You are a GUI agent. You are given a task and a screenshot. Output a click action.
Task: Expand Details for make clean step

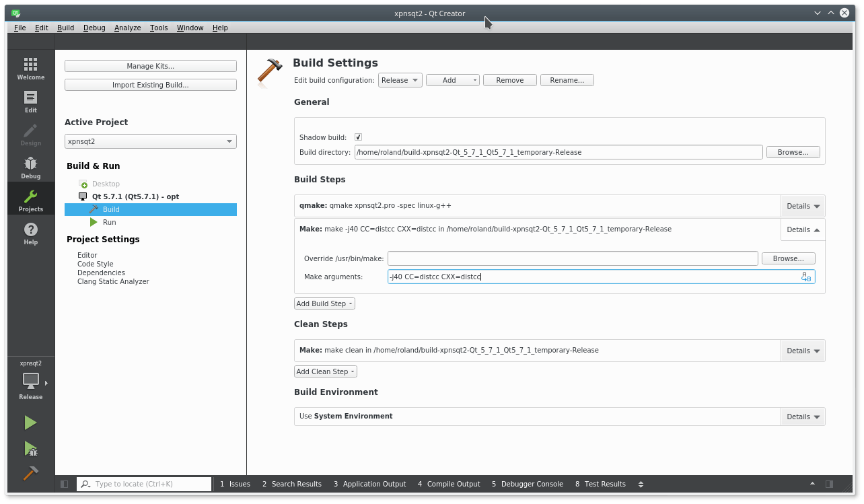click(803, 351)
